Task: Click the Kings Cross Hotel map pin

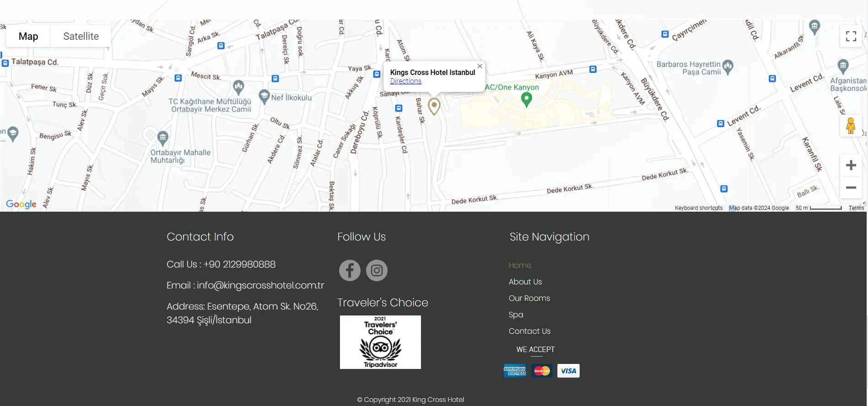Action: pyautogui.click(x=434, y=106)
